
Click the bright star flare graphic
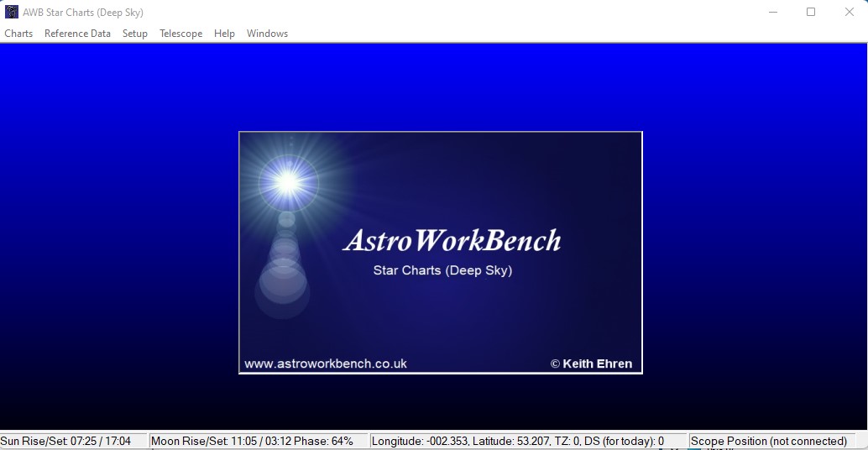click(x=287, y=181)
